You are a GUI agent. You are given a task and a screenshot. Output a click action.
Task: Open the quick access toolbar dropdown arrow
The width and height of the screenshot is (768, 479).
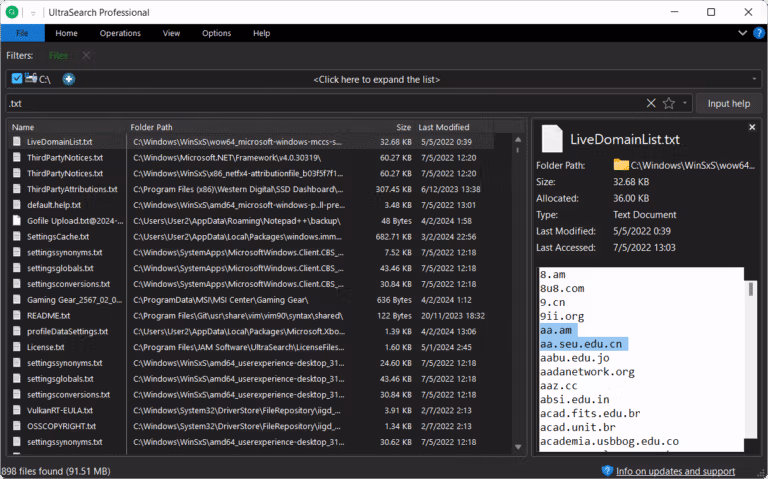point(33,13)
